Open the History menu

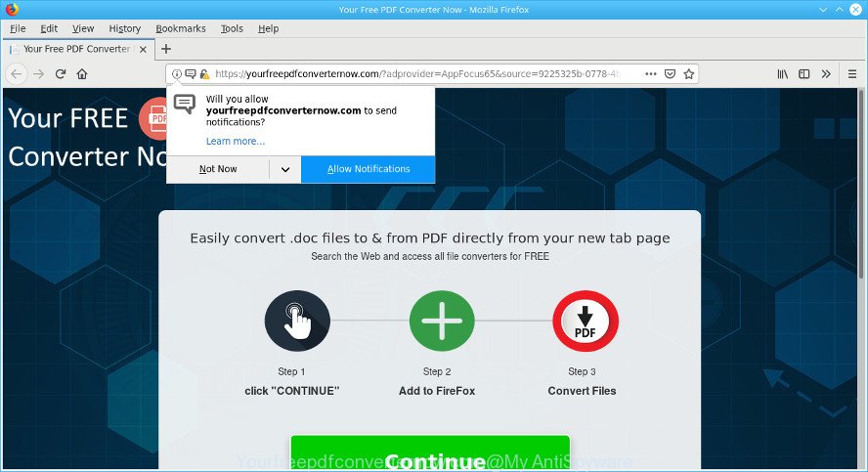(124, 28)
